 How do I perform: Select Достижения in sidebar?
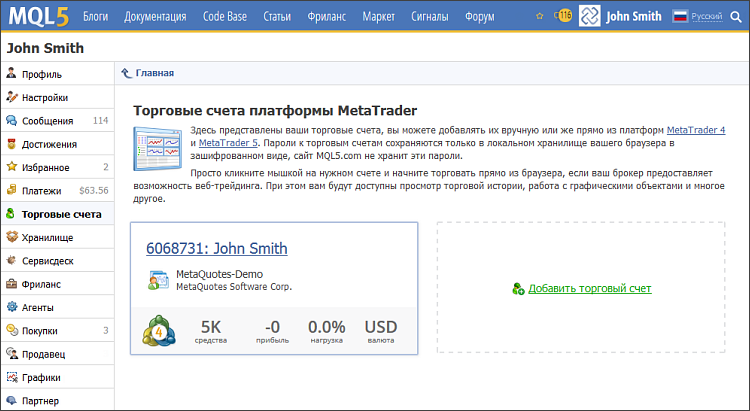tap(57, 144)
